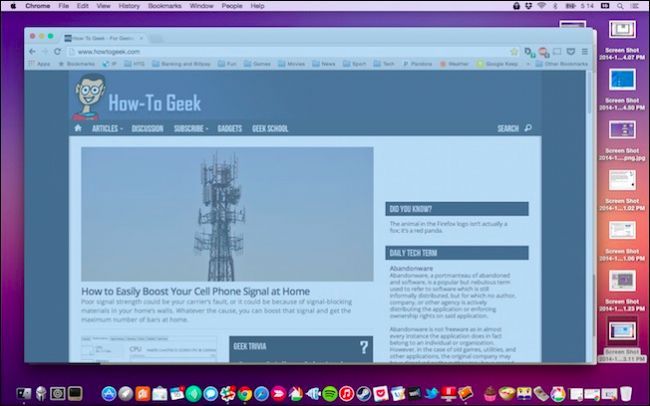Reload the page with the refresh icon
Viewport: 650px width, 406px height.
pos(57,51)
